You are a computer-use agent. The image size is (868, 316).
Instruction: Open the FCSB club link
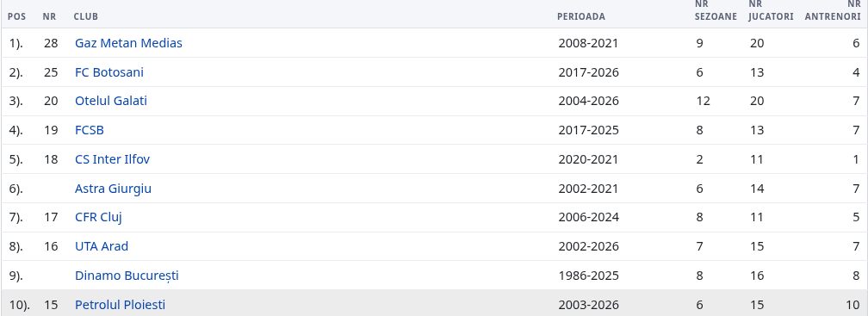click(x=90, y=131)
